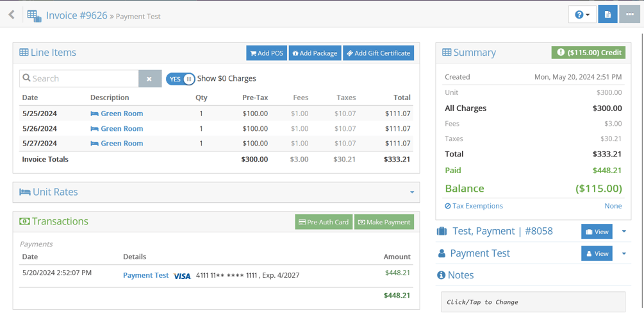Open Green Room link for 5/26/2024
This screenshot has width=644, height=313.
122,128
